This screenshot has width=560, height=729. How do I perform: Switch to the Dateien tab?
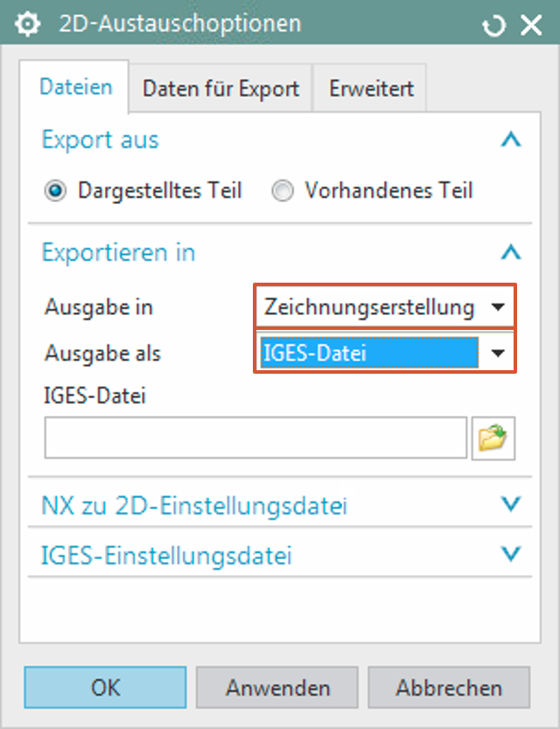76,88
